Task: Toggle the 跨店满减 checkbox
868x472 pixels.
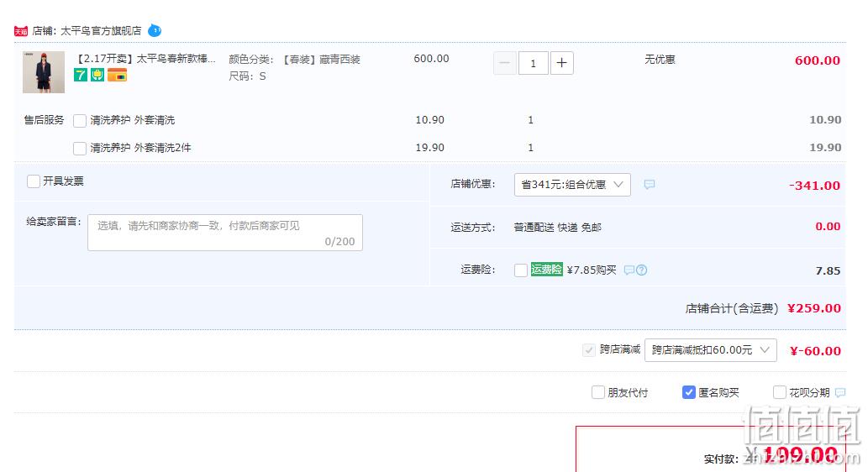Action: coord(589,349)
